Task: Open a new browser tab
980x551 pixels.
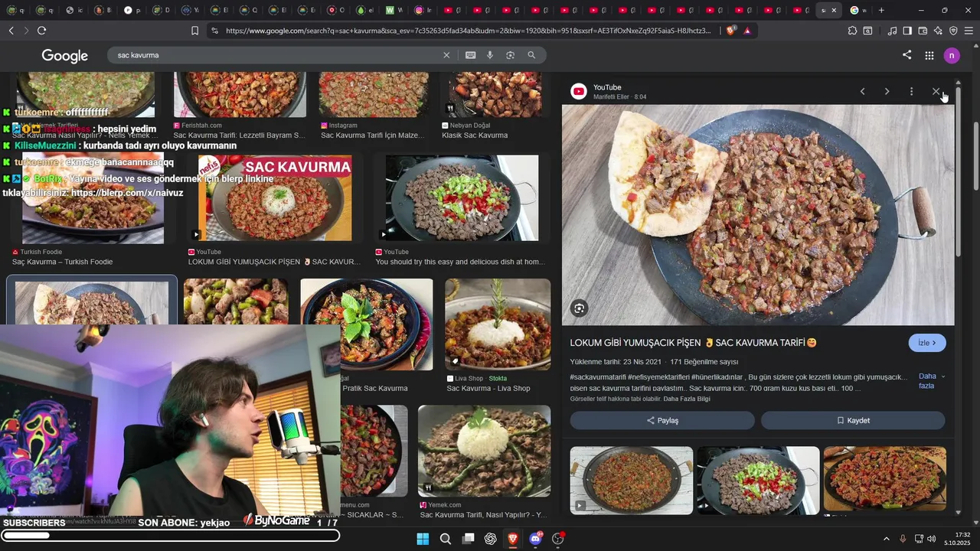Action: [x=881, y=10]
